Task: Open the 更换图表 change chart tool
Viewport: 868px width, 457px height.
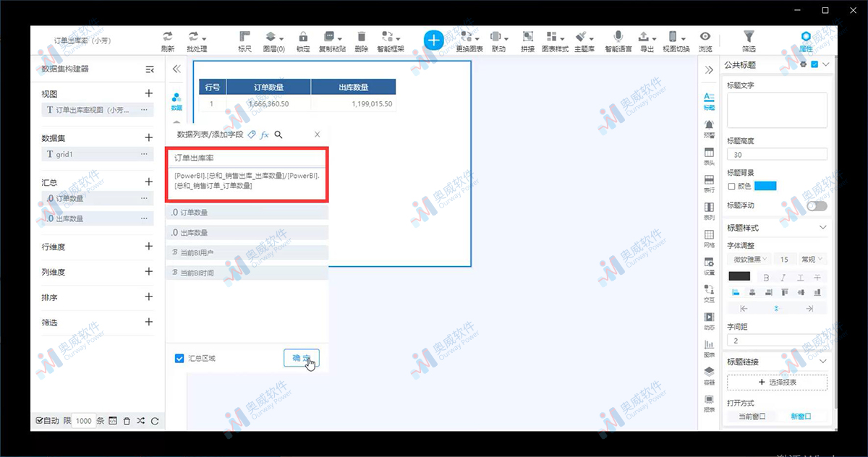Action: 469,40
